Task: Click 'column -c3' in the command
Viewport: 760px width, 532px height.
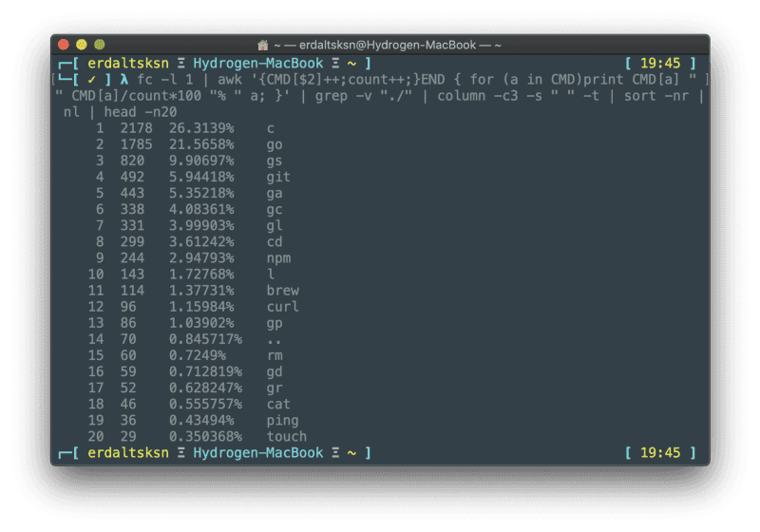Action: tap(478, 96)
